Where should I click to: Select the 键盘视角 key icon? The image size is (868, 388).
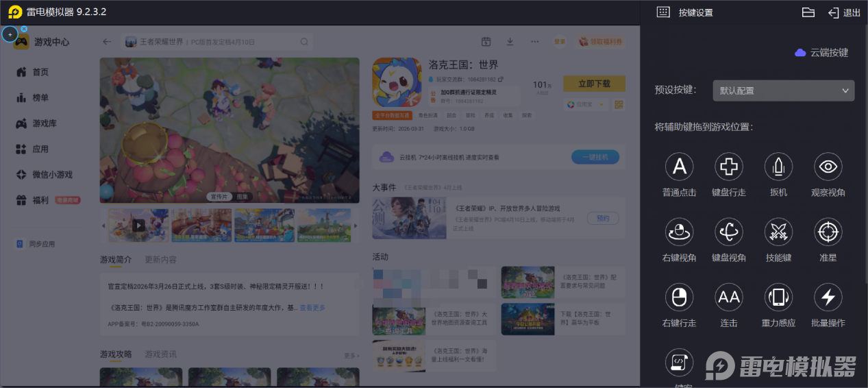(x=729, y=232)
